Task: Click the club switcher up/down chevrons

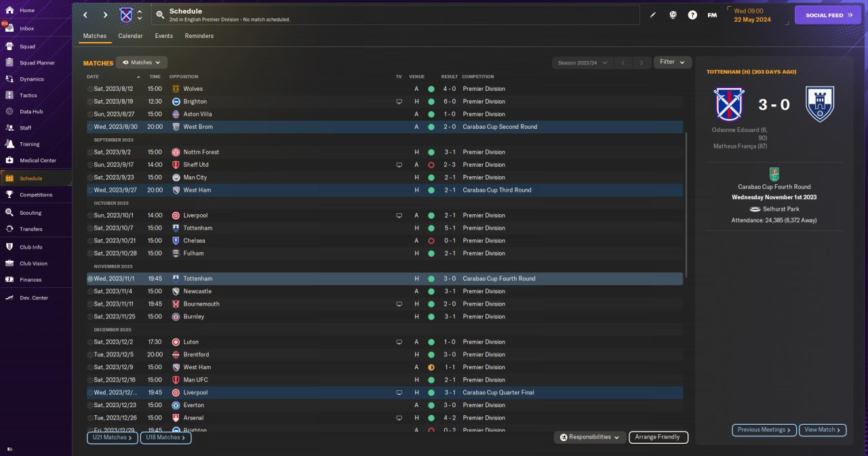Action: click(x=140, y=15)
